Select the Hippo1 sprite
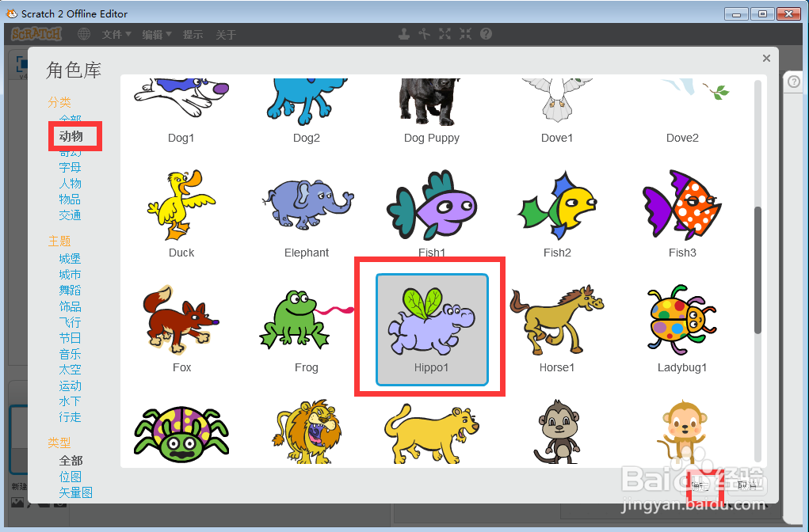 coord(432,329)
